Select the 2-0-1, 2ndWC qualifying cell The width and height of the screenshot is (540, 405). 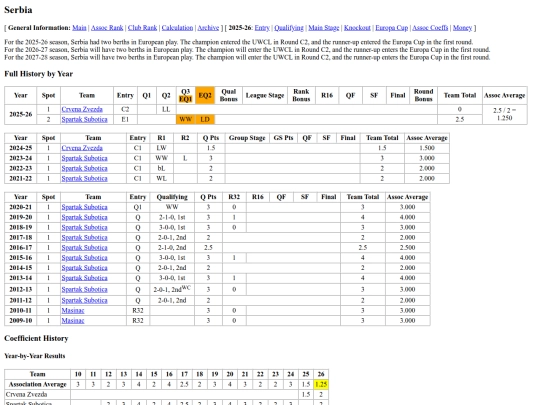coord(172,289)
